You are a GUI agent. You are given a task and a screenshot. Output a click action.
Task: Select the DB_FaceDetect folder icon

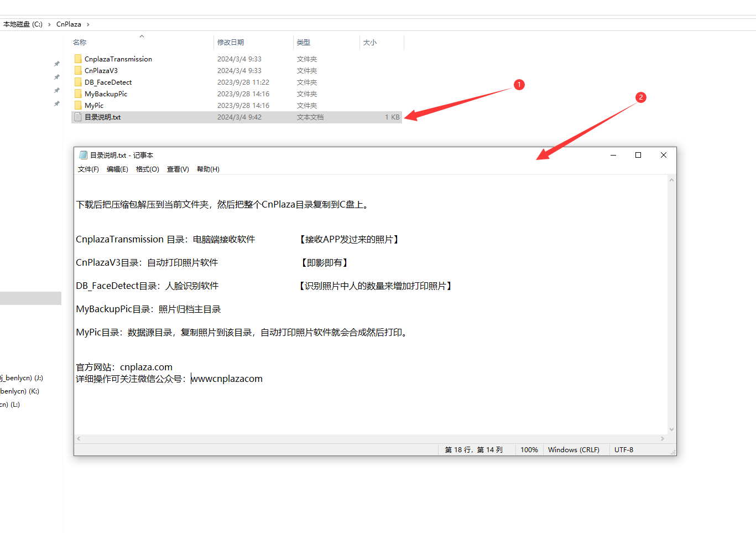[78, 82]
